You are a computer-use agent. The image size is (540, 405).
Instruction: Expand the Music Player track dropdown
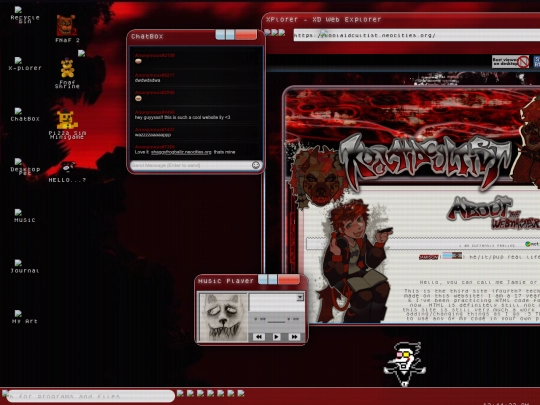tap(300, 297)
